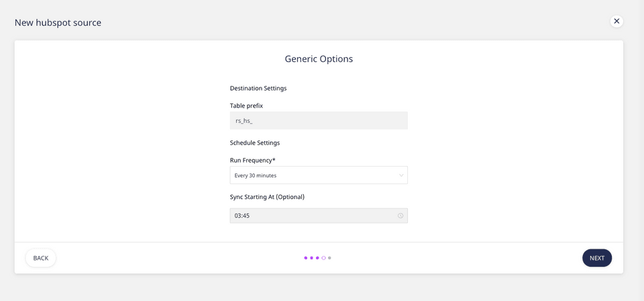The image size is (644, 301).
Task: Click the Generic Options heading
Action: coord(319,59)
